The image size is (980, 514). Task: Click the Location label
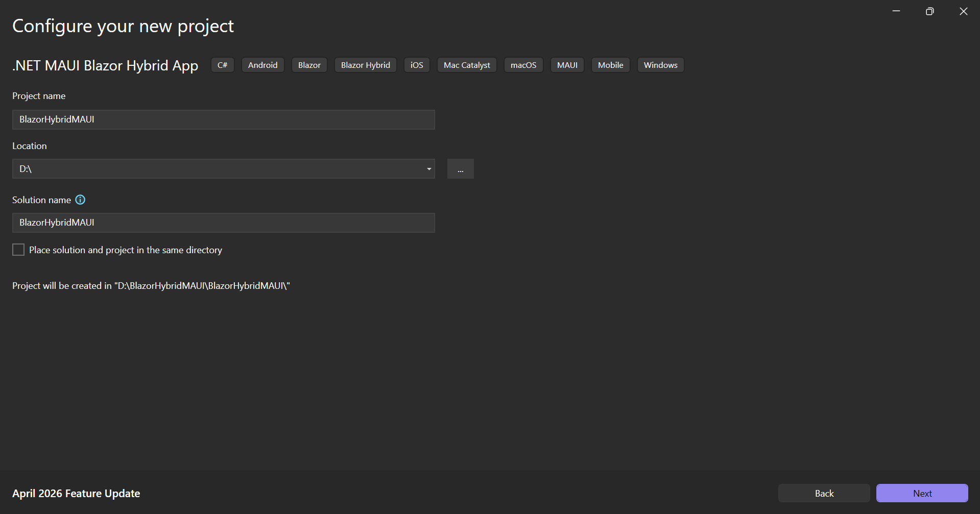[x=30, y=146]
